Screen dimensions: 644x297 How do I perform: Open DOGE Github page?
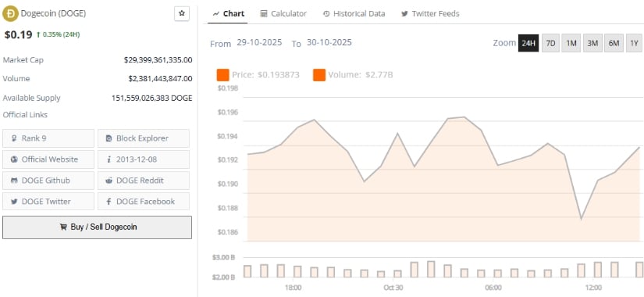[48, 181]
